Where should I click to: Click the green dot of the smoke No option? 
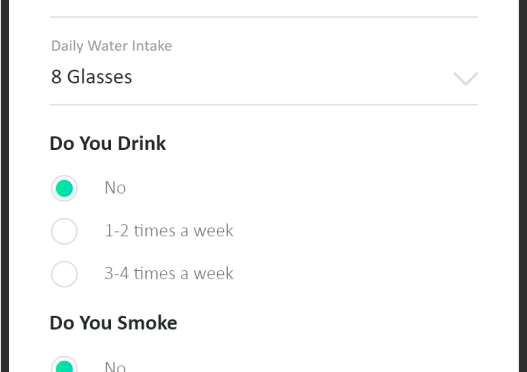[x=64, y=367]
